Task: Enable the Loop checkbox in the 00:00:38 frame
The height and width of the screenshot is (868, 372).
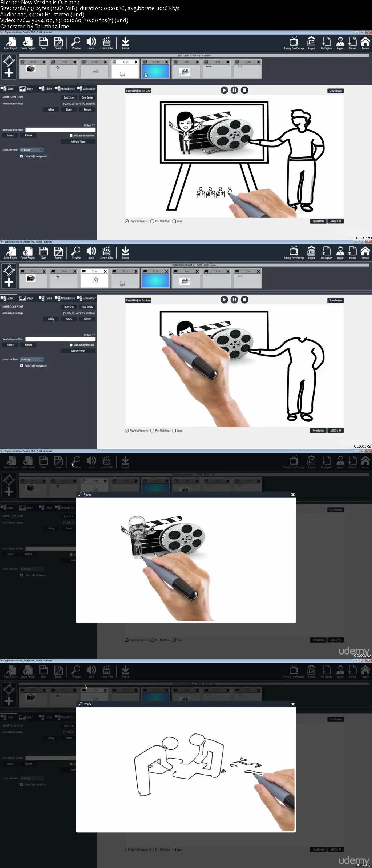Action: [x=174, y=431]
